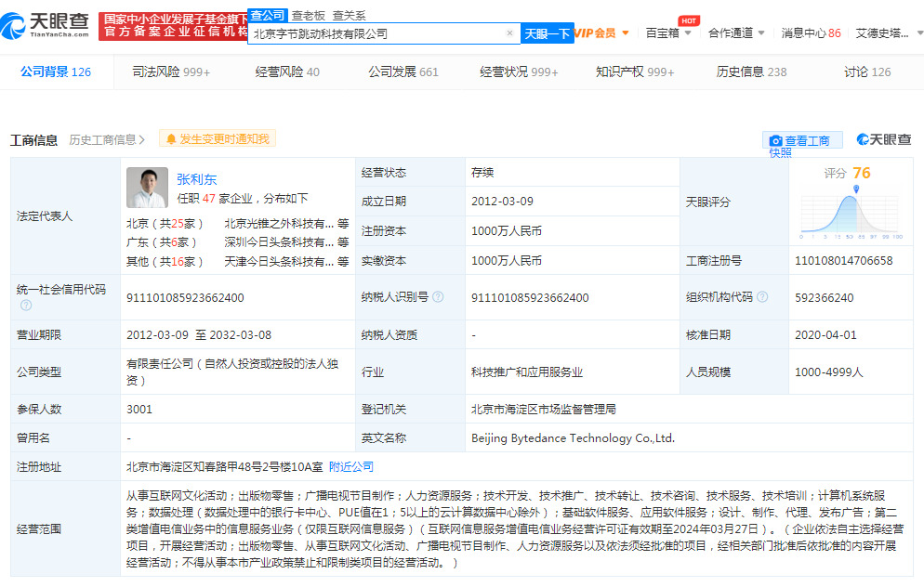The image size is (924, 587).
Task: Click the 查看工商快照 button
Action: [802, 141]
